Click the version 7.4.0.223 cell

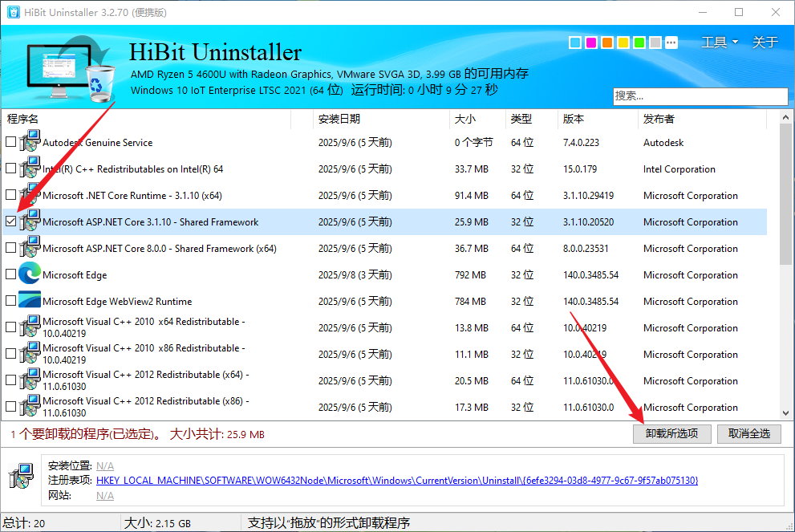coord(581,143)
